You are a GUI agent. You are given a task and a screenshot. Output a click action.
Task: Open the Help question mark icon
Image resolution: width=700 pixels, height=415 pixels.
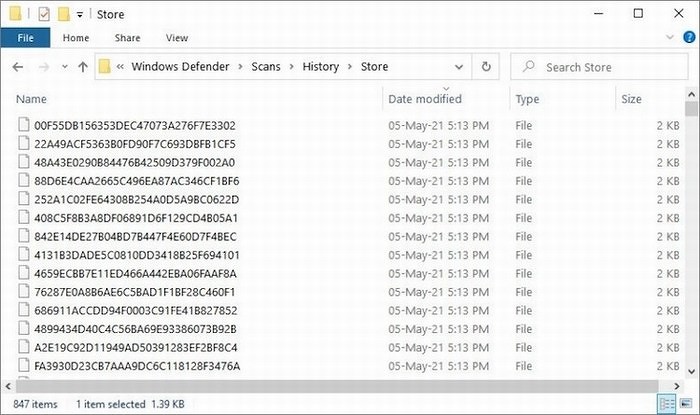[x=689, y=37]
